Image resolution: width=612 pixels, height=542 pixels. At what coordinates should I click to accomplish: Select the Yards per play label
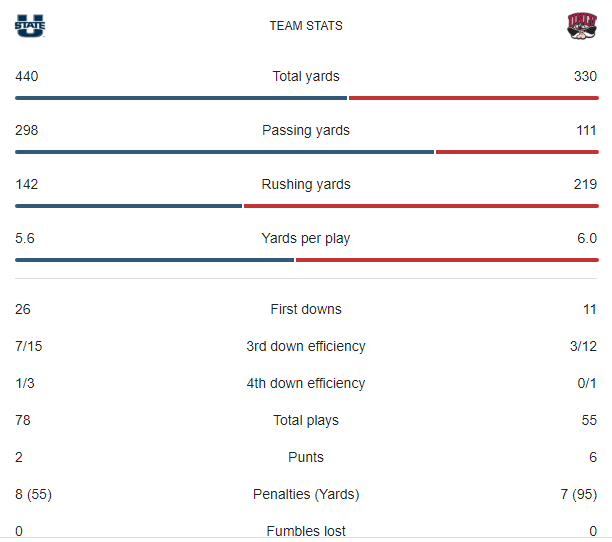[306, 239]
